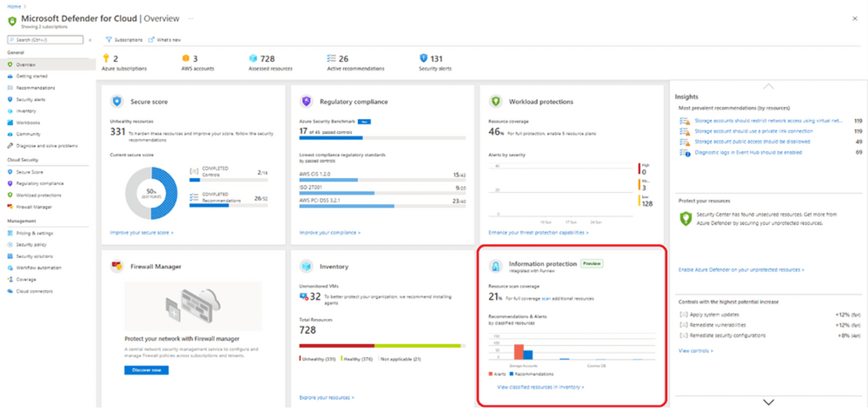Open the Inventory sidebar item
868x410 pixels.
click(x=26, y=111)
